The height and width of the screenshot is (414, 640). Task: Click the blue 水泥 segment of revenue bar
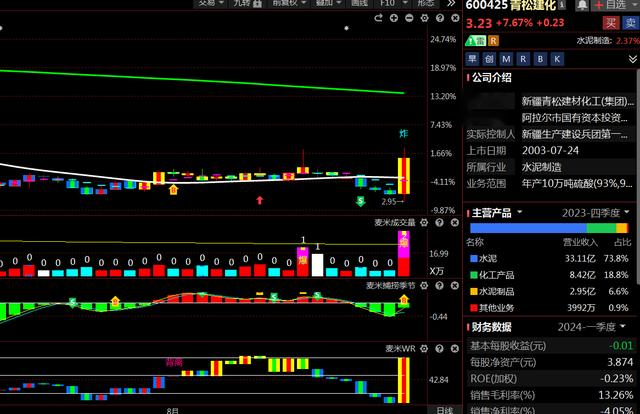pos(528,228)
